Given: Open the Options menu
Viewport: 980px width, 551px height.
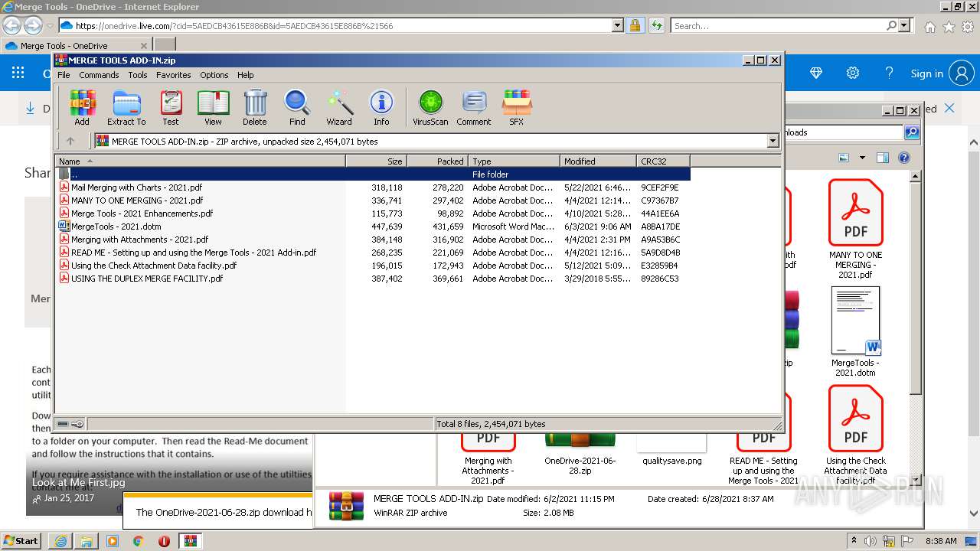Looking at the screenshot, I should pyautogui.click(x=214, y=75).
